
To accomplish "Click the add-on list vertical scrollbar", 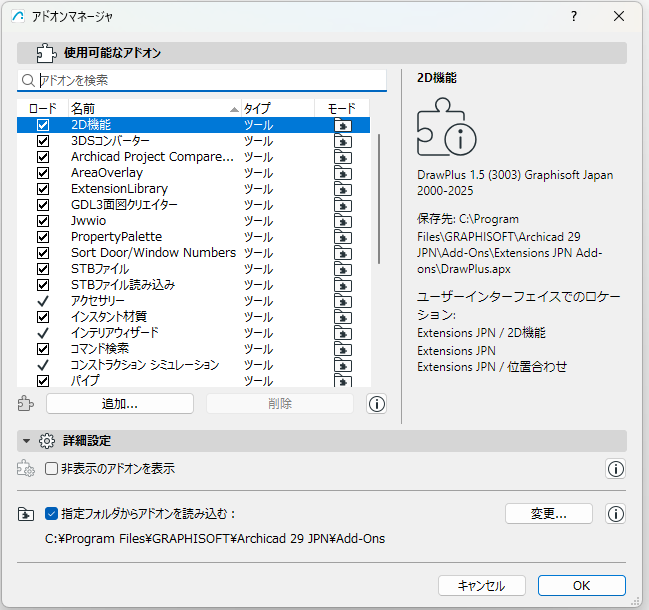I will [379, 199].
